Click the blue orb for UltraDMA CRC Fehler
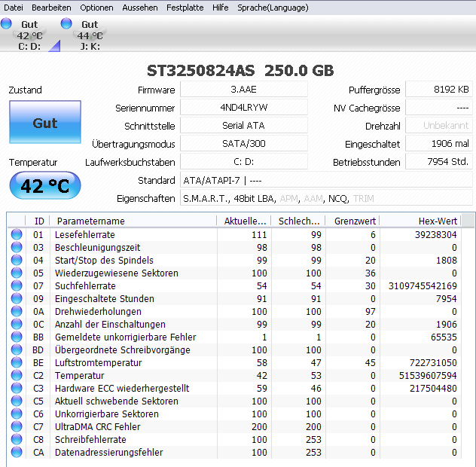Image resolution: width=476 pixels, height=467 pixels. point(17,426)
